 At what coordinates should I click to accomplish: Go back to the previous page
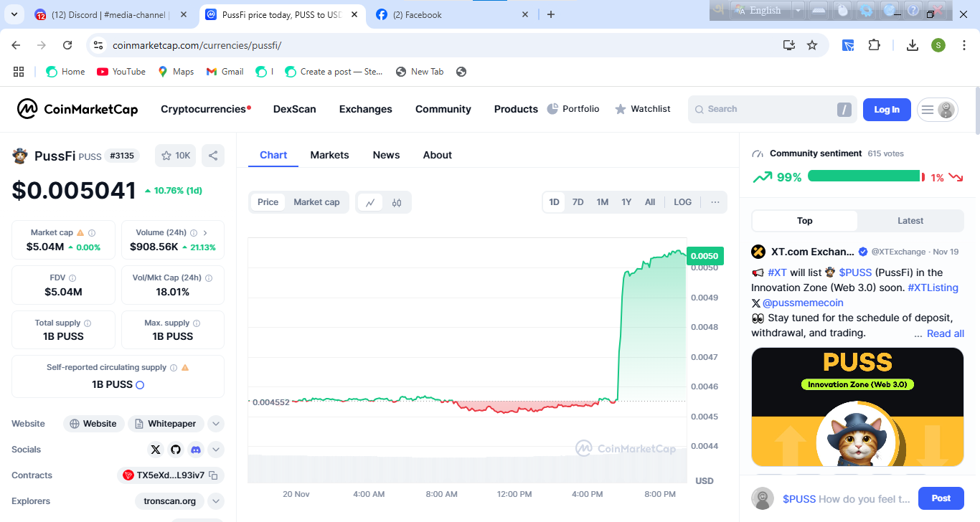click(16, 45)
